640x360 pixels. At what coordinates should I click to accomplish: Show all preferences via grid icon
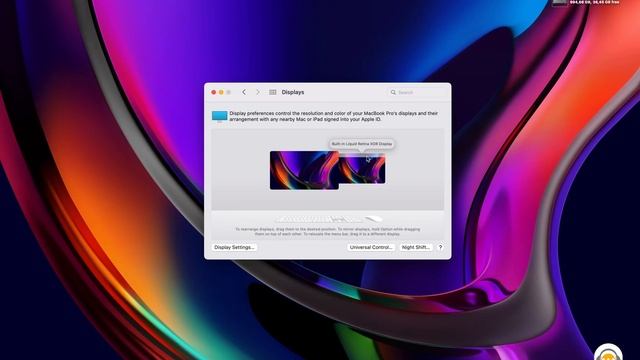(273, 92)
